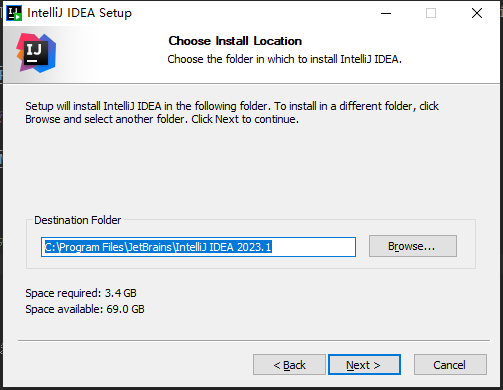Click the Destination Folder group label

pos(77,220)
